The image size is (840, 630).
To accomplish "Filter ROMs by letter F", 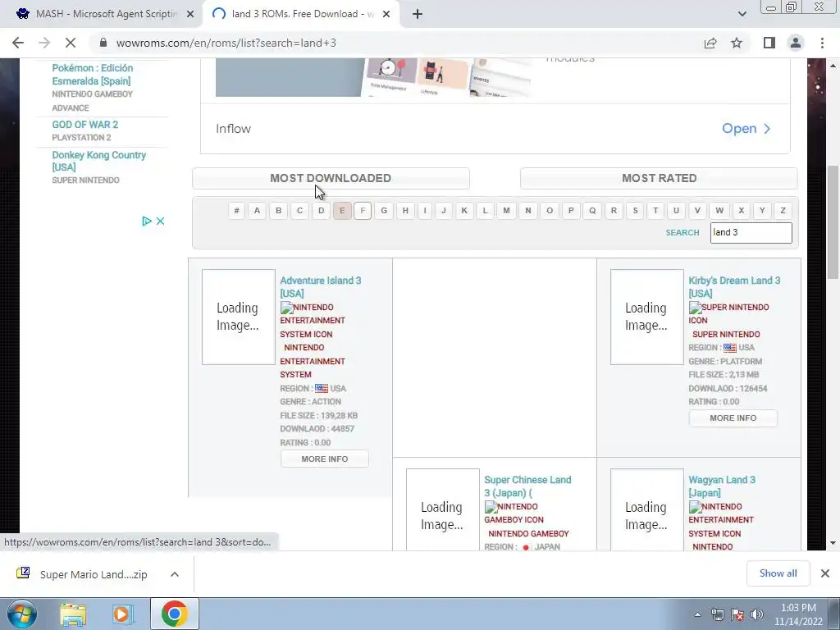I will (363, 211).
